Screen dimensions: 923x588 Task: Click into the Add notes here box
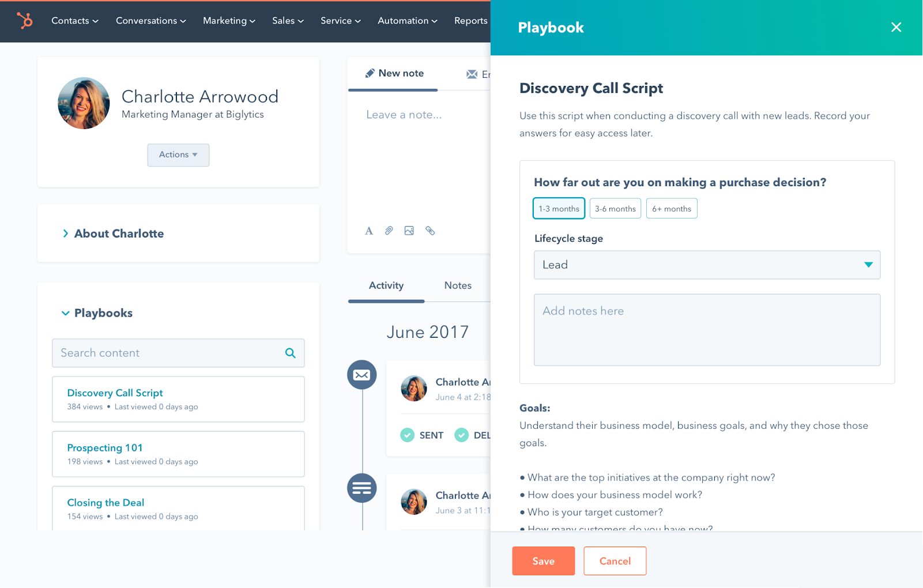click(x=707, y=330)
